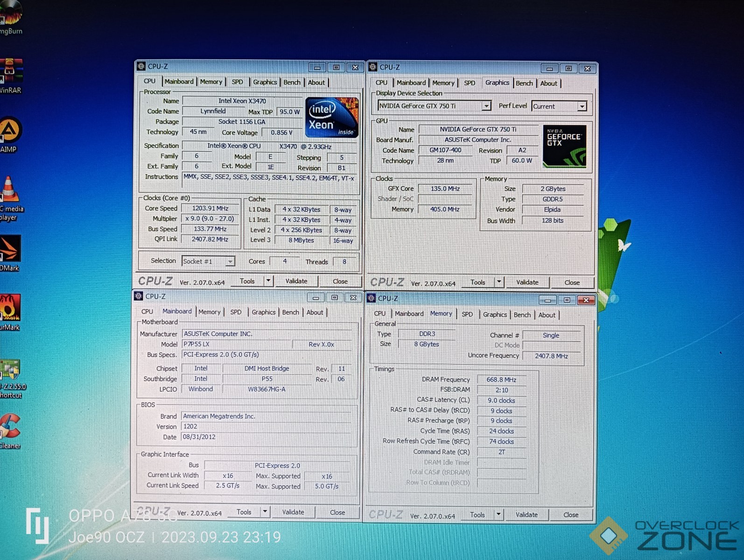Image resolution: width=744 pixels, height=560 pixels.
Task: Click Close in the CPU tab window
Action: pyautogui.click(x=340, y=281)
